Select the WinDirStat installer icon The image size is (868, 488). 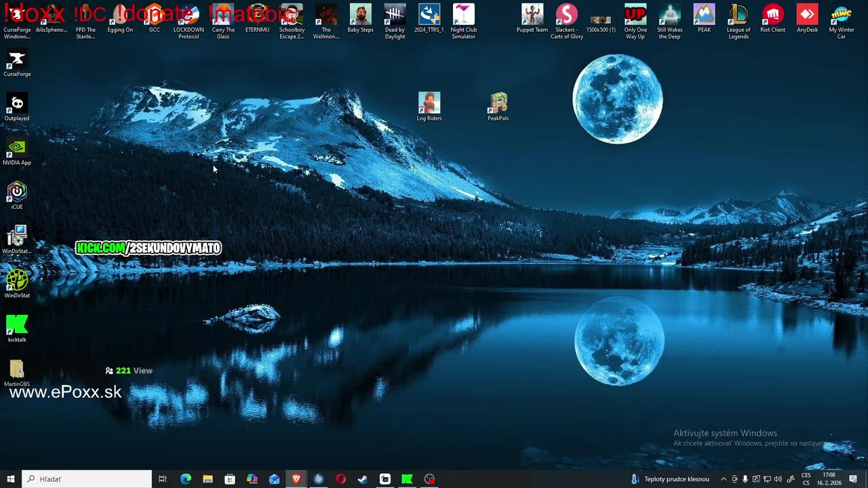pos(17,241)
